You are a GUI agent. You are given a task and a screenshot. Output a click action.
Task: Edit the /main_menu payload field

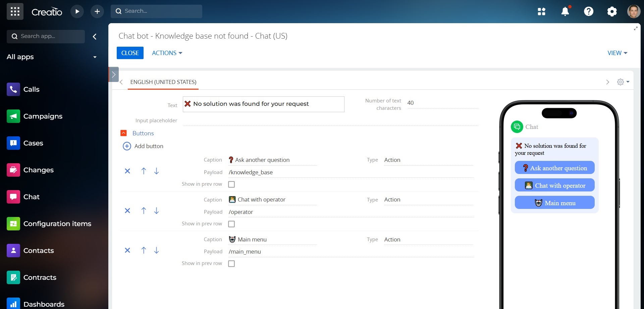coord(351,252)
